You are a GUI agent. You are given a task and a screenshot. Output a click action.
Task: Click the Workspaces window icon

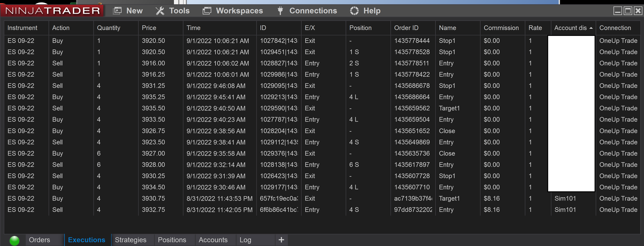pyautogui.click(x=207, y=11)
